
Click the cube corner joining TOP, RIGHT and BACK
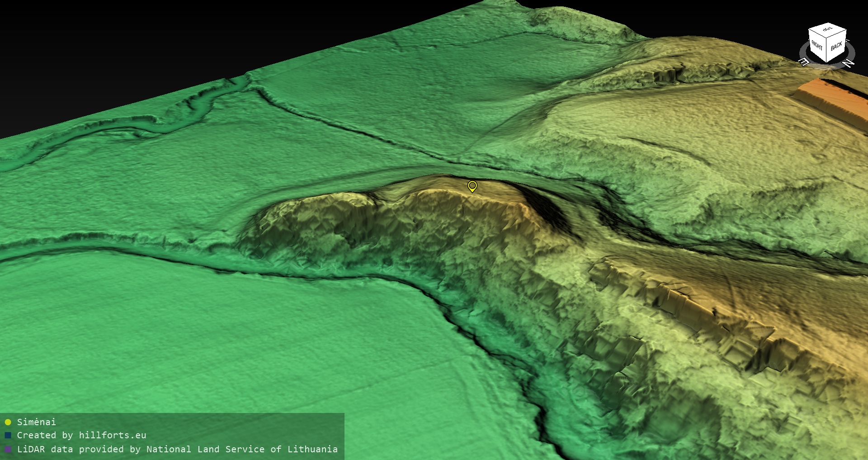pyautogui.click(x=827, y=38)
